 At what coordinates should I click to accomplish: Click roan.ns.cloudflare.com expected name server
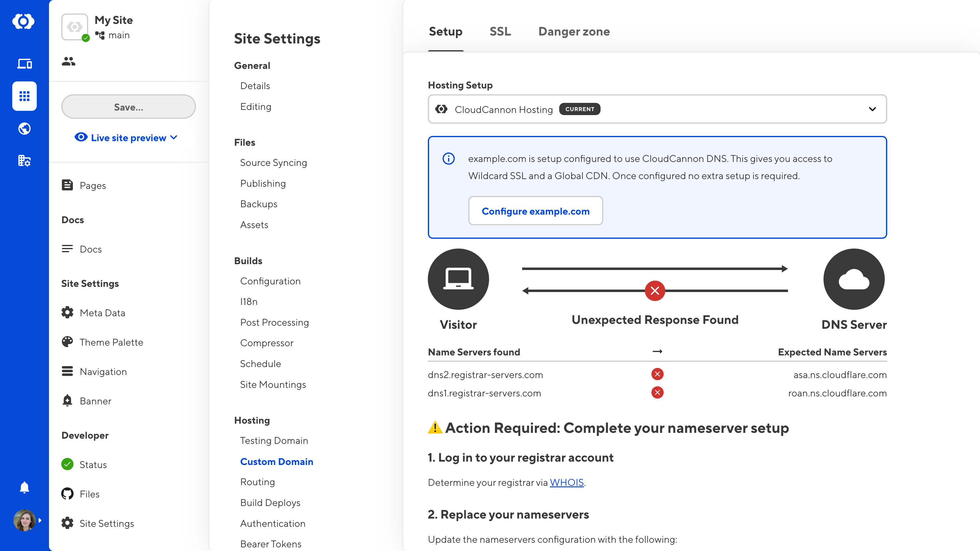[837, 393]
